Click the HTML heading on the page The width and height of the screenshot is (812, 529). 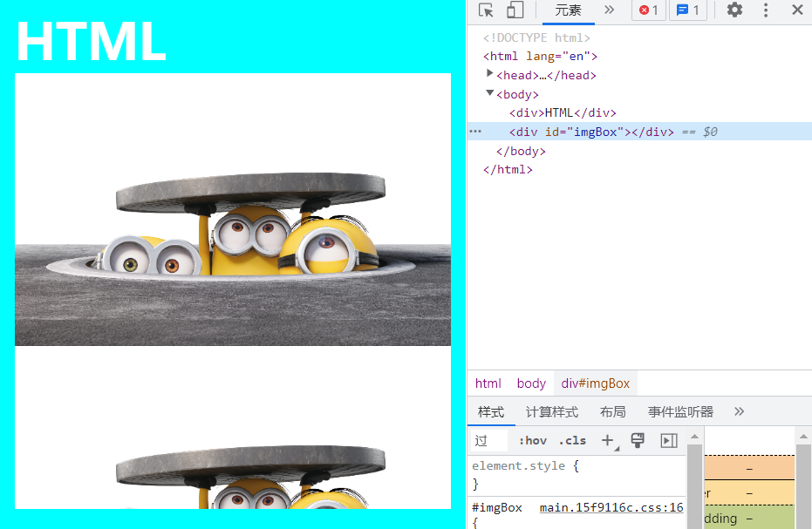pyautogui.click(x=92, y=42)
